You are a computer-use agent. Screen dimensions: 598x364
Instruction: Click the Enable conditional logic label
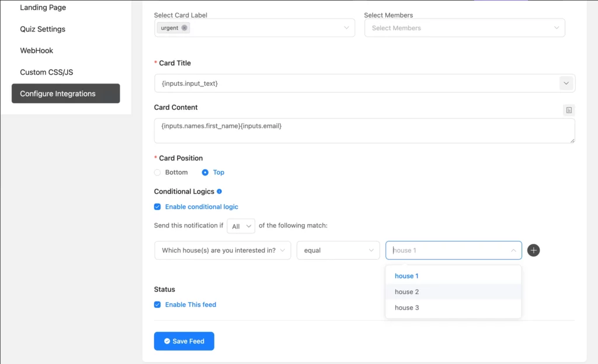201,206
